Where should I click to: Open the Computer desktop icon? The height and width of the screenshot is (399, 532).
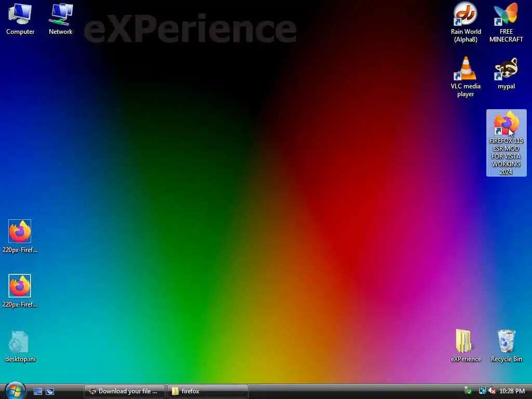20,19
